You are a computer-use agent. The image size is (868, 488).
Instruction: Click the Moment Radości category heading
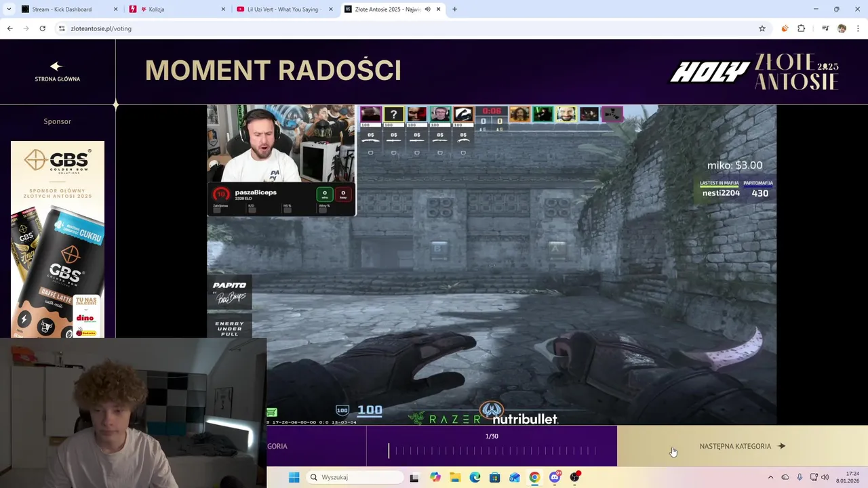(x=273, y=70)
